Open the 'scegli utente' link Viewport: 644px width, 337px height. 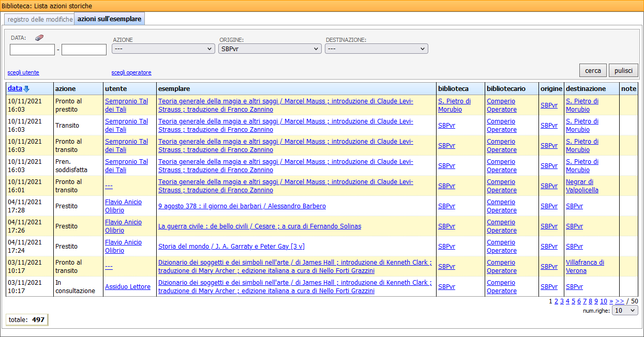point(23,72)
